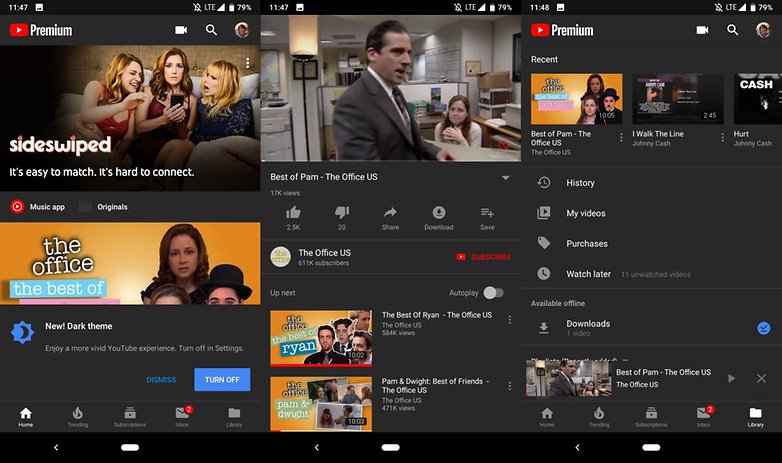Image resolution: width=782 pixels, height=463 pixels.
Task: Go Home from the Library screen
Action: tap(547, 417)
